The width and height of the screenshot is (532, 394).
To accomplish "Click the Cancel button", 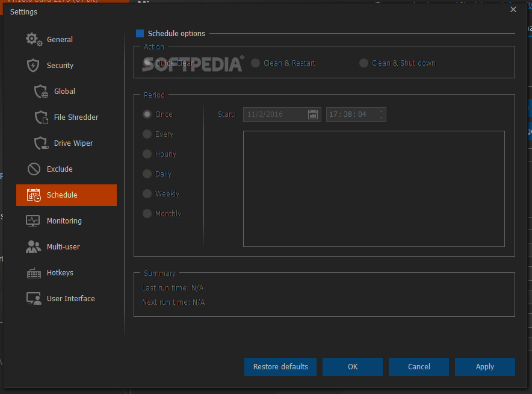I will pyautogui.click(x=419, y=367).
